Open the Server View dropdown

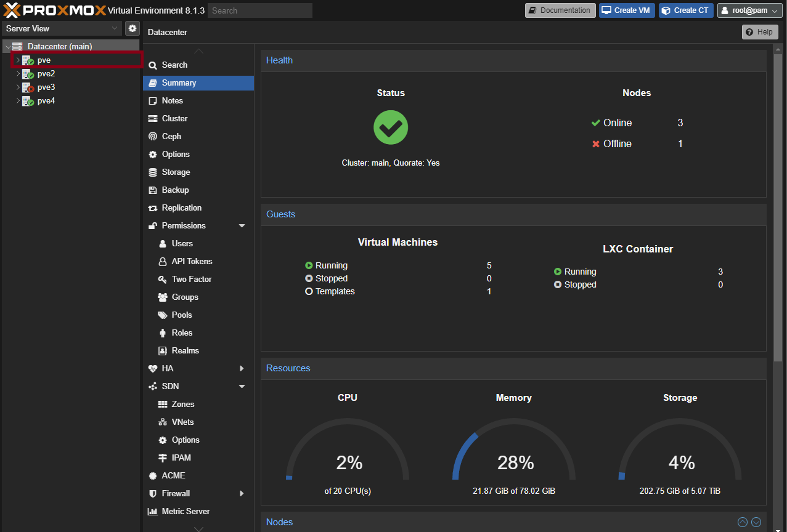coord(62,28)
